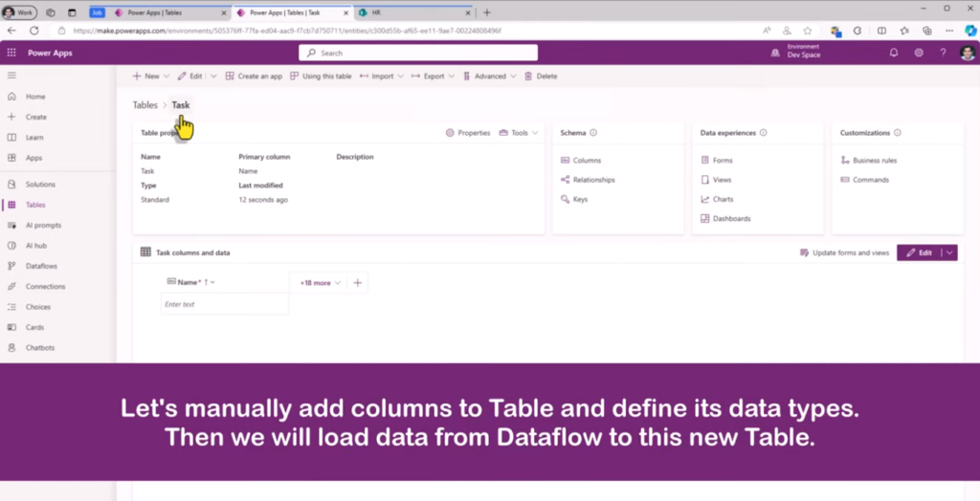The image size is (980, 501).
Task: Click the Delete command
Action: coord(541,76)
